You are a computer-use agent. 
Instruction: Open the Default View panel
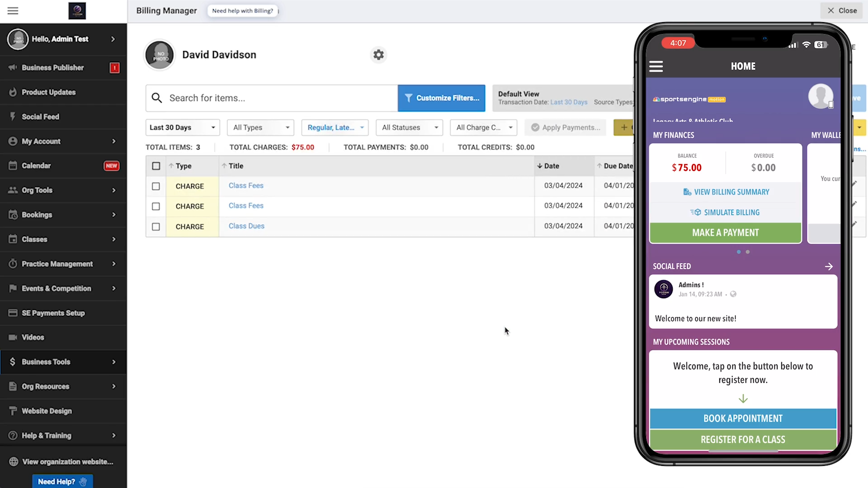(563, 98)
